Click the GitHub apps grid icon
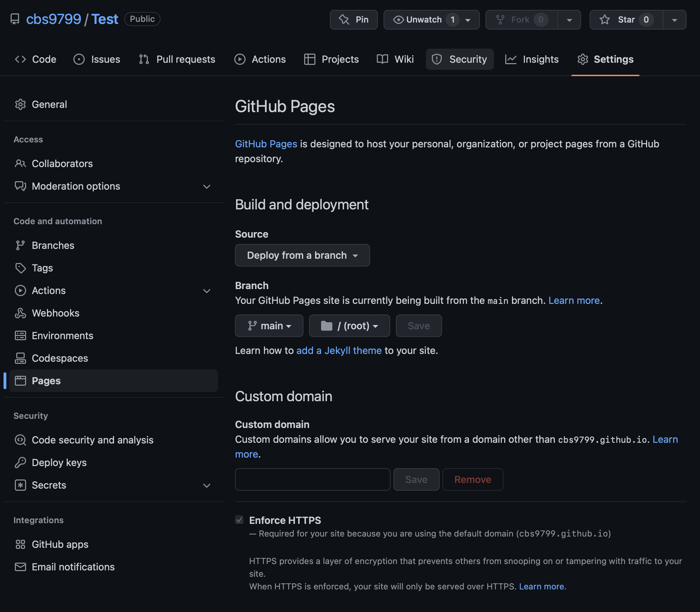 tap(20, 544)
